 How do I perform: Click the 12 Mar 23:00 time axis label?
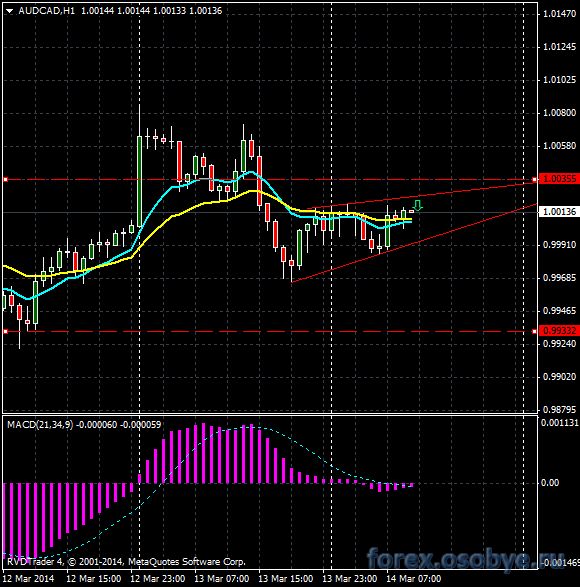click(158, 578)
